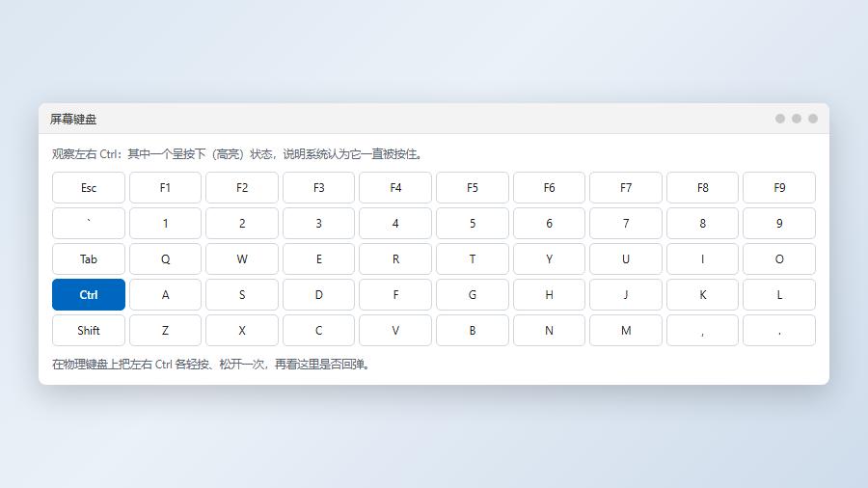
Task: Click the first gray window control dot
Action: click(780, 119)
